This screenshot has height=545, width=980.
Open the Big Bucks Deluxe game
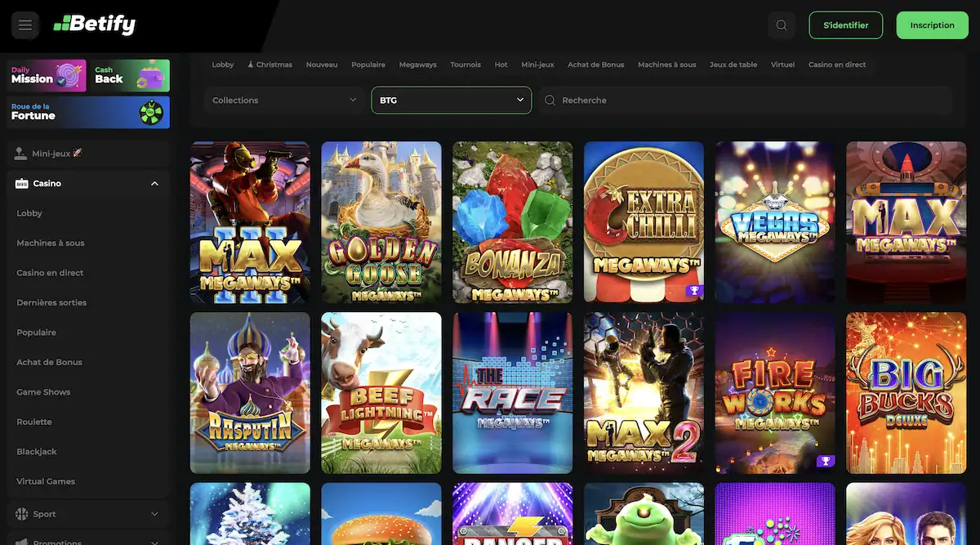906,393
